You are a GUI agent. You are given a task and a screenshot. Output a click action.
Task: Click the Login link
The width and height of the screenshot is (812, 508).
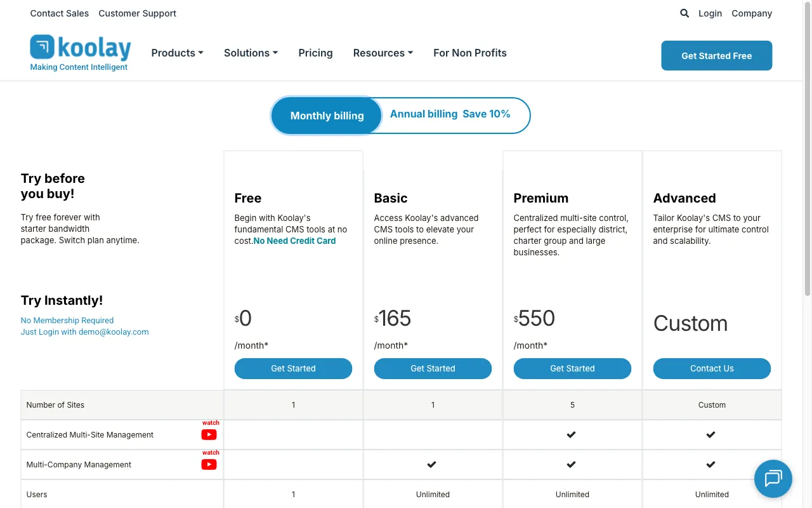[x=710, y=13]
